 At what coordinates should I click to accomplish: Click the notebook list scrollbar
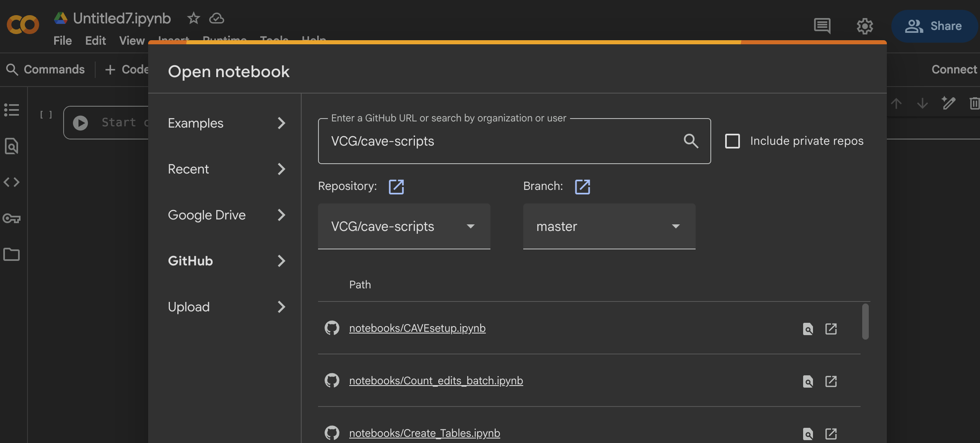pos(865,322)
